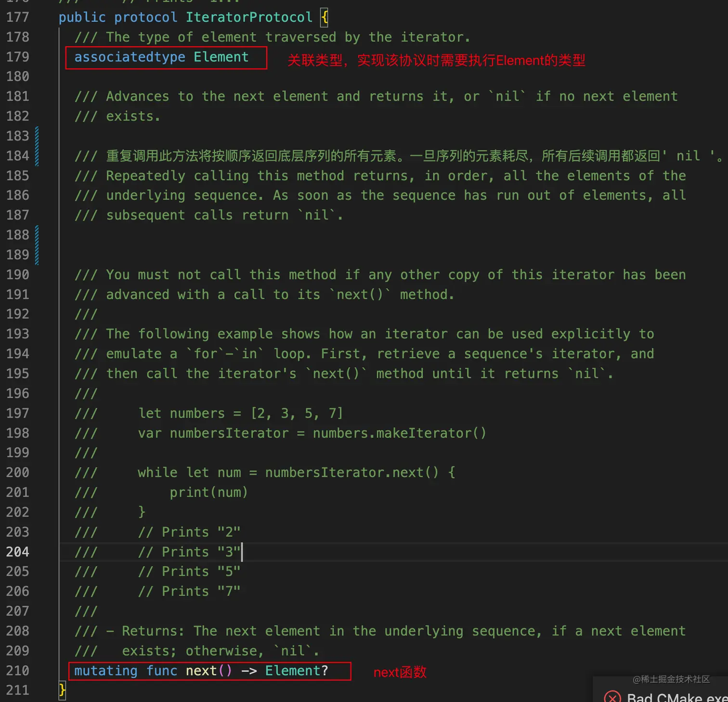The image size is (728, 702).
Task: Click "Element" after associatedtype on line 179
Action: coord(221,57)
